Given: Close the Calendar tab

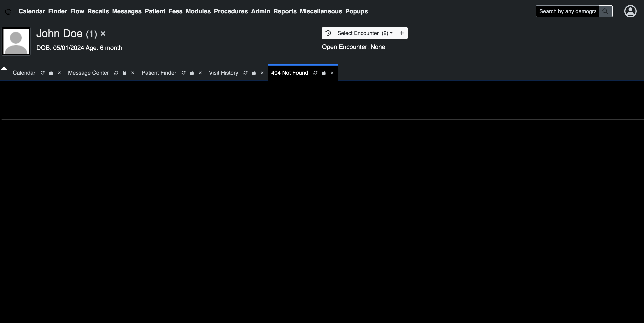Looking at the screenshot, I should pos(59,73).
